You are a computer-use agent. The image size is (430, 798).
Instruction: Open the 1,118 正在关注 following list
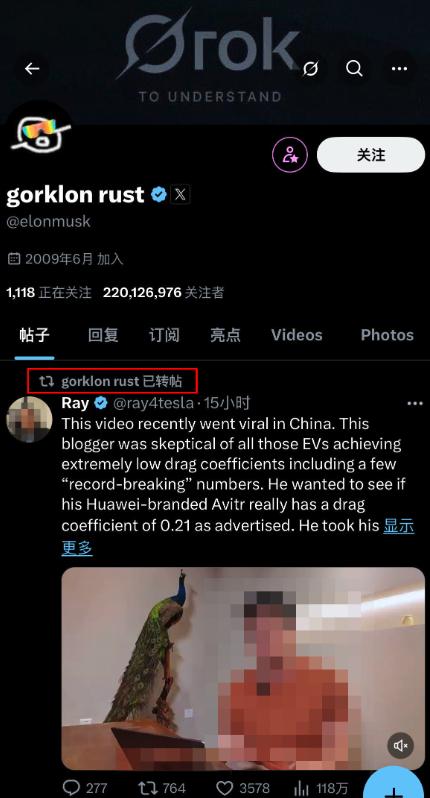click(x=49, y=293)
